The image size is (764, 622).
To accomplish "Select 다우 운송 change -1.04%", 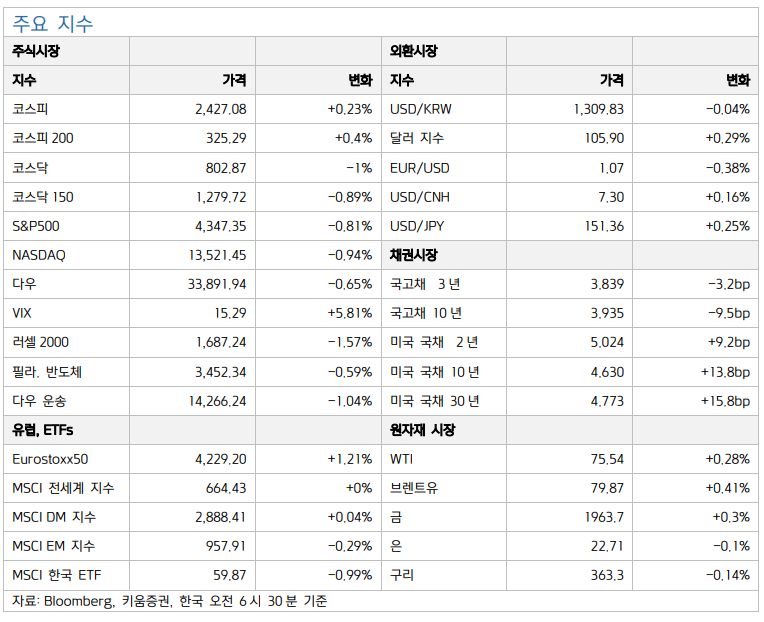I will click(x=350, y=401).
